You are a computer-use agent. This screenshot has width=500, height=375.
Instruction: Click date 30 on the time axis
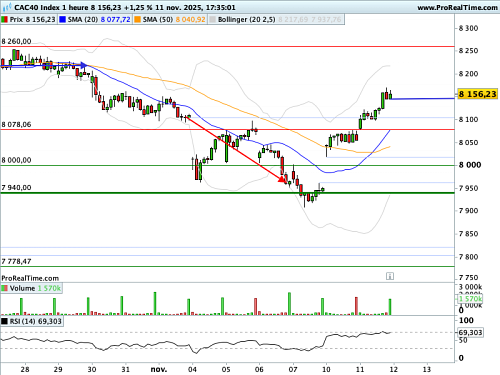[92, 369]
